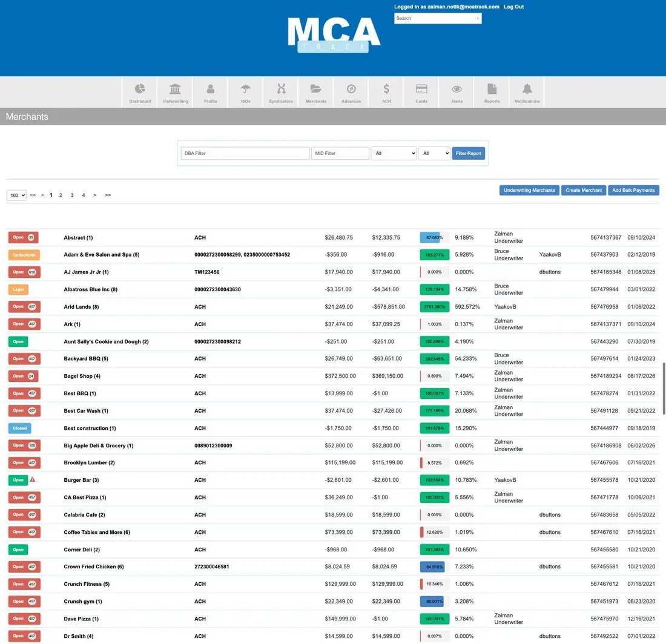
Task: Open merchant Dr Smith (4)
Action: click(x=79, y=636)
